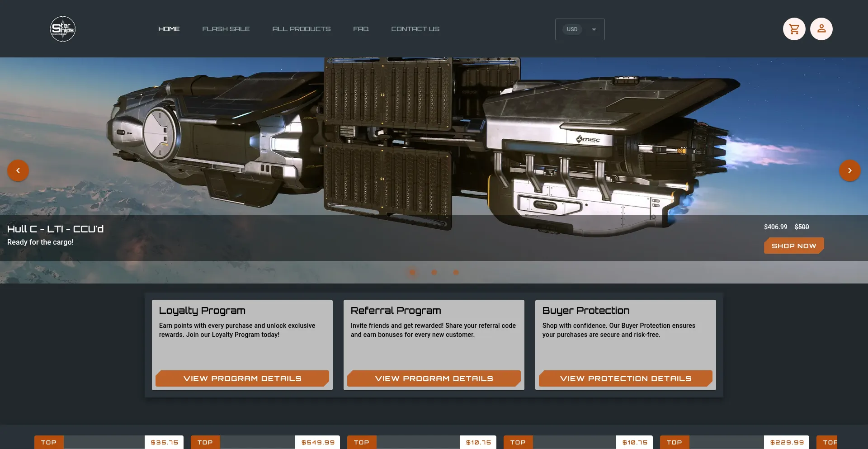Go to previous carousel slide

pos(18,170)
